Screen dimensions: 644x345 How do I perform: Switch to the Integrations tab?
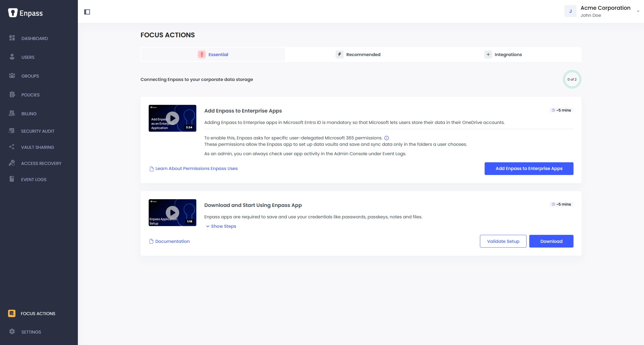(503, 54)
